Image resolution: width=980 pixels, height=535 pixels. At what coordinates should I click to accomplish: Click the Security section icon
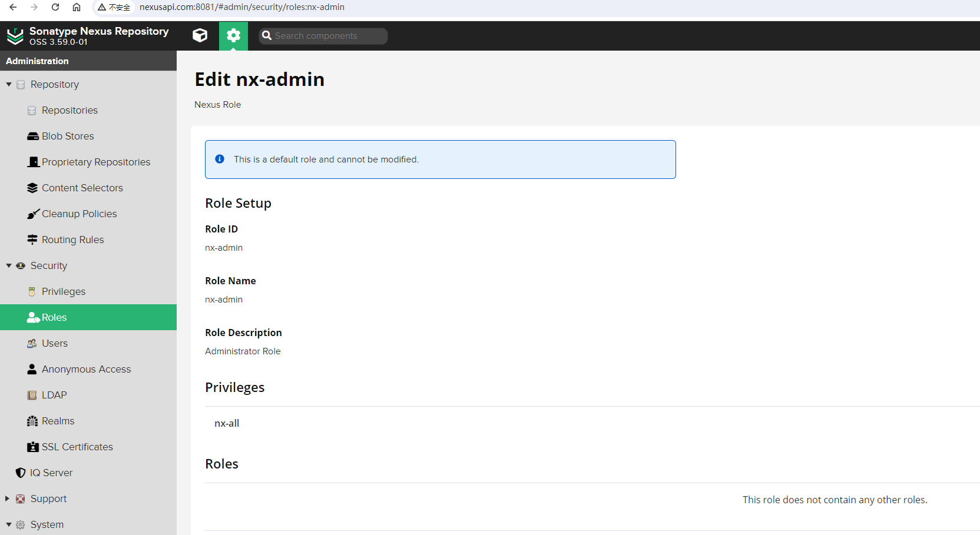point(21,266)
